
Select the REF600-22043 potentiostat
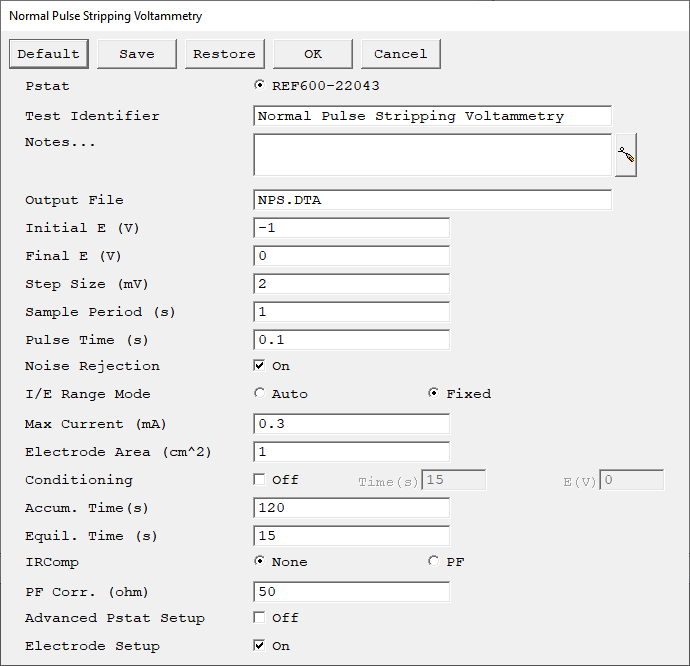point(259,85)
